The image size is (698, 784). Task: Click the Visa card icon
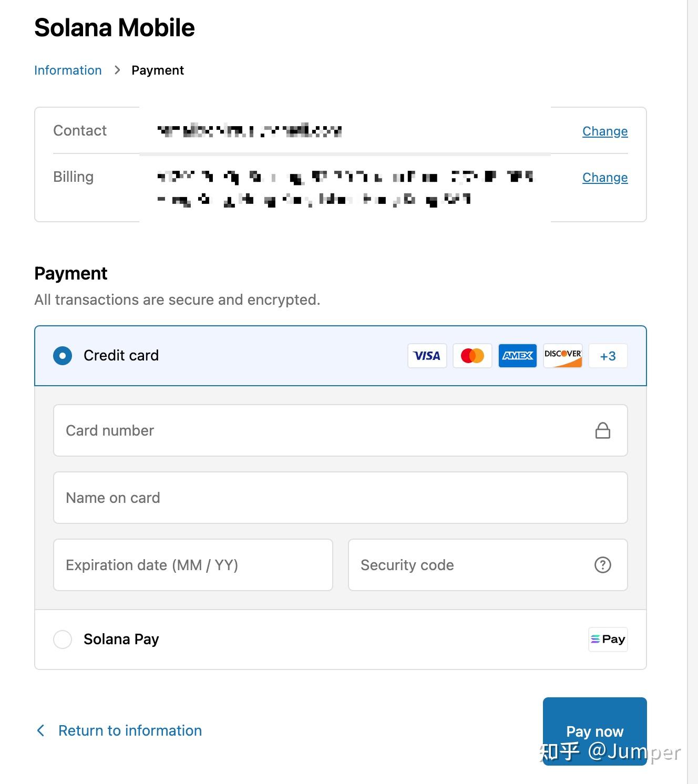[427, 356]
